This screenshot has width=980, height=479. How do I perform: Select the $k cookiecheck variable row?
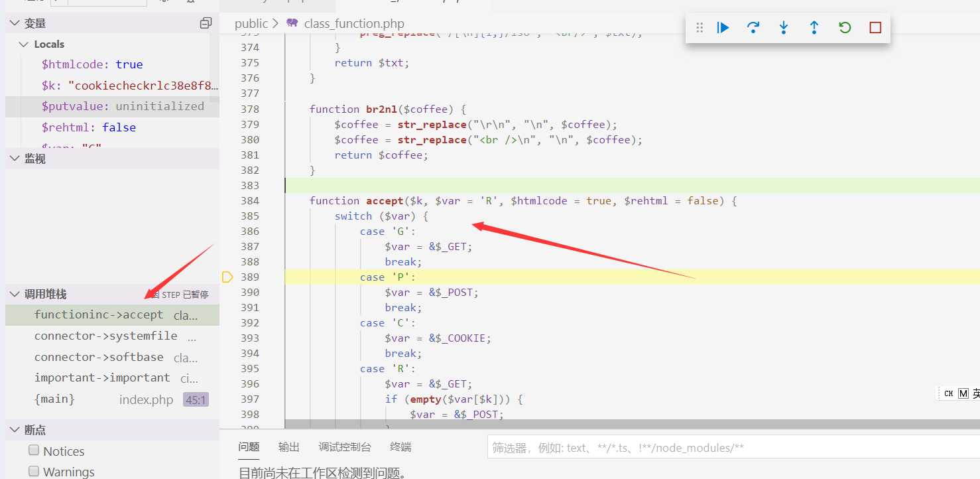click(112, 86)
